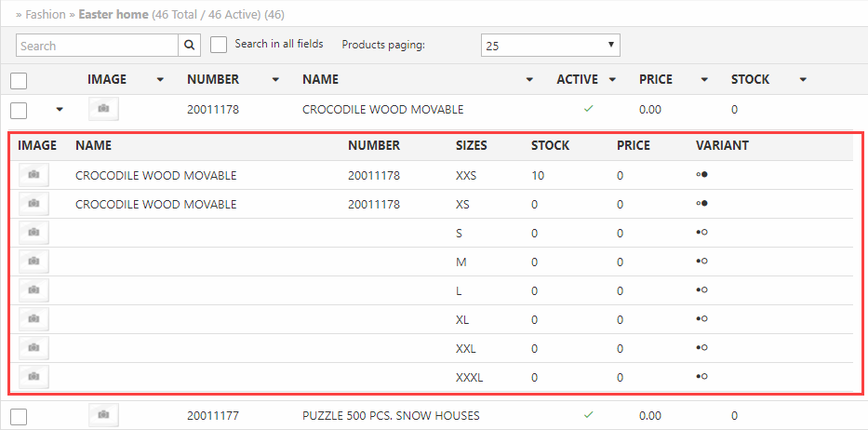Open the NAME column dropdown arrow
This screenshot has height=430, width=868.
click(529, 80)
